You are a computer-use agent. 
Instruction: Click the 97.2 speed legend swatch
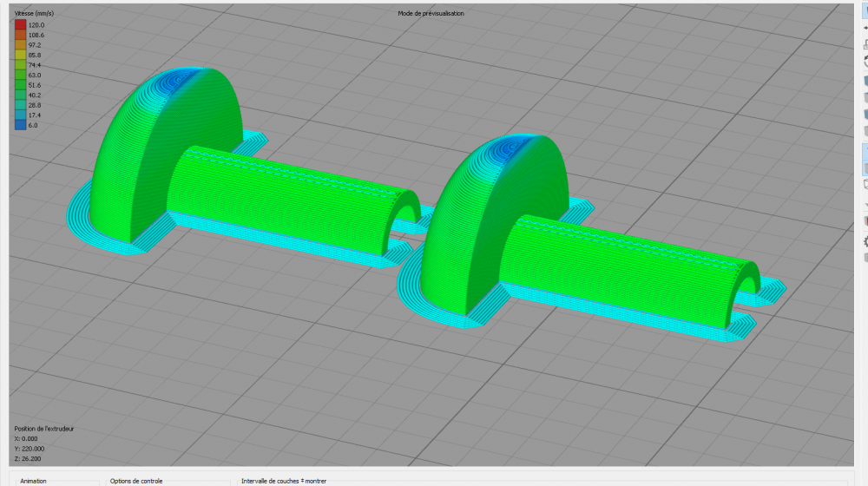21,44
